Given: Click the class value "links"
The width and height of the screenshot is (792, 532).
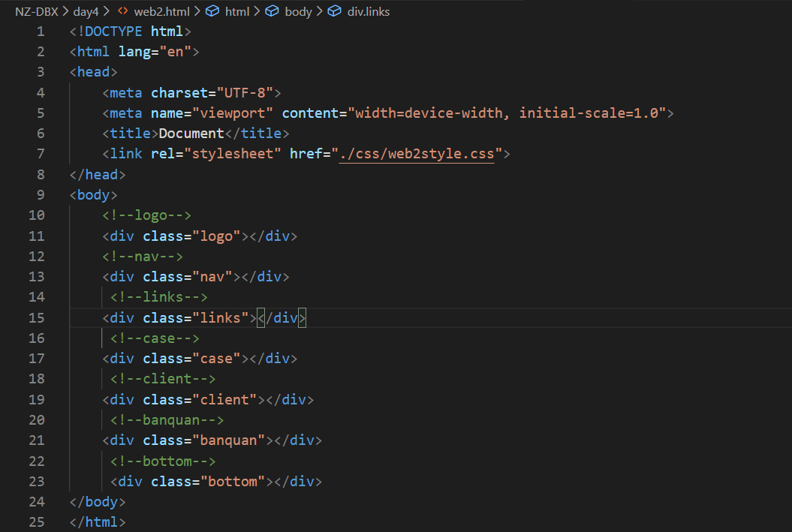Looking at the screenshot, I should [x=220, y=318].
